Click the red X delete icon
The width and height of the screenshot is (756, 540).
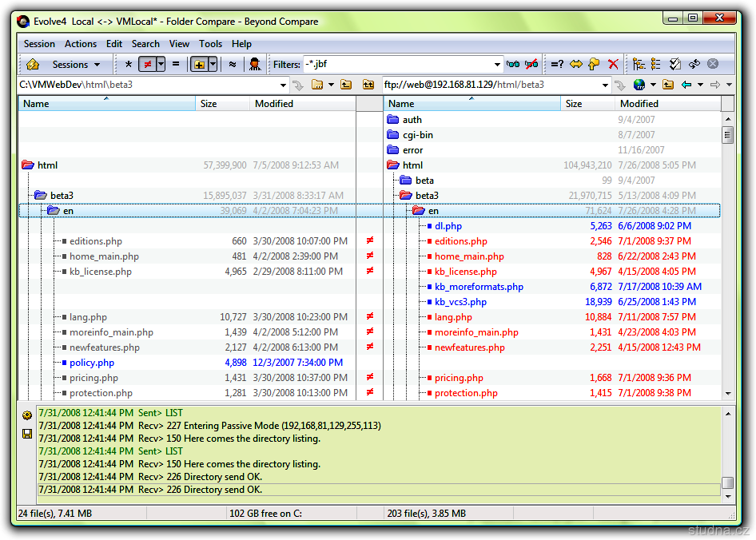613,65
